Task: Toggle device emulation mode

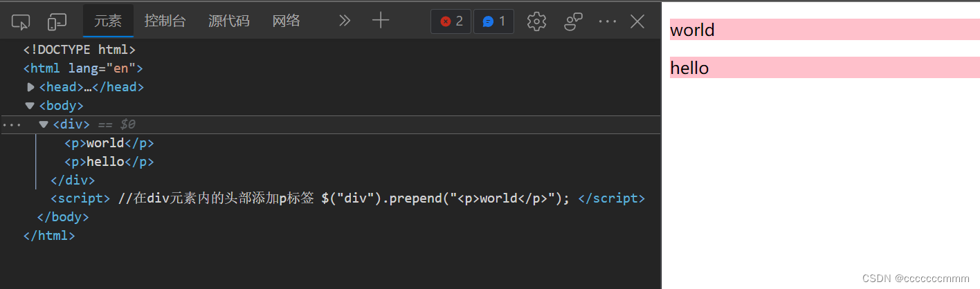Action: (x=57, y=21)
